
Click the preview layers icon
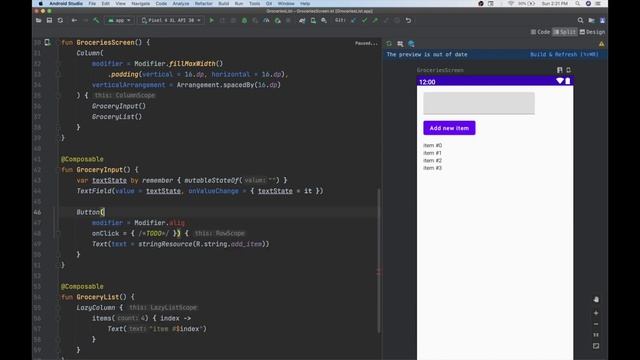411,44
